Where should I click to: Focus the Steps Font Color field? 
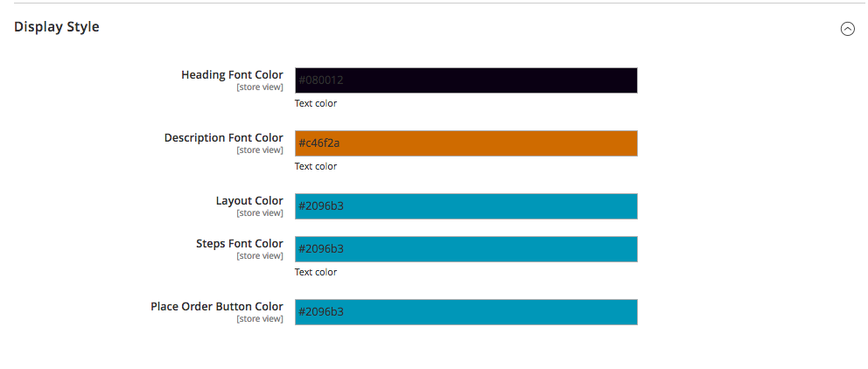[x=465, y=249]
